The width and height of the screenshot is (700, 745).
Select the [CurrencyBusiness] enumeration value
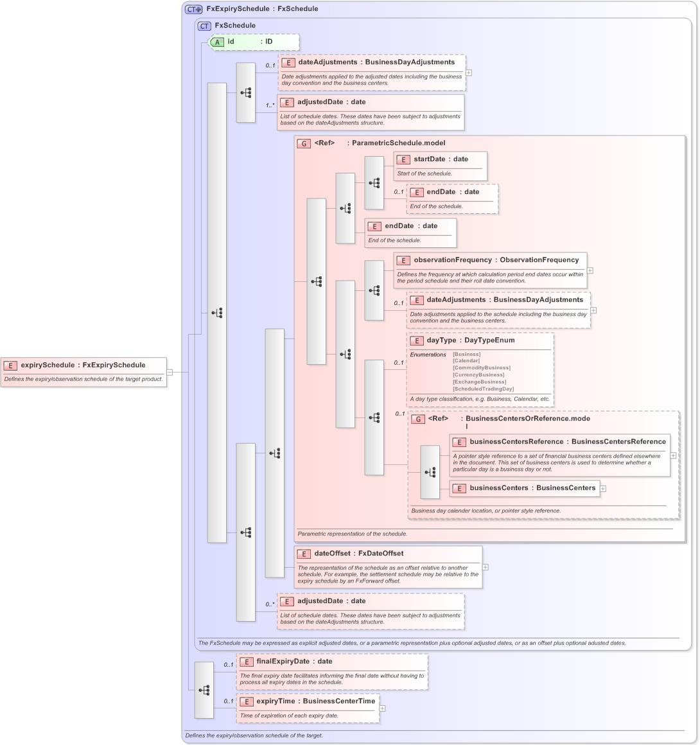[478, 375]
